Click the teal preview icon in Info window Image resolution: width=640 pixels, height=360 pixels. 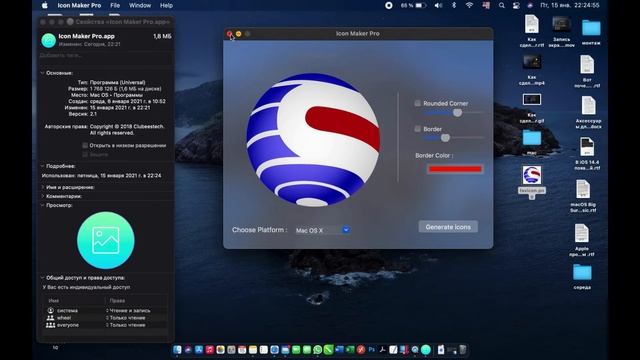(106, 240)
